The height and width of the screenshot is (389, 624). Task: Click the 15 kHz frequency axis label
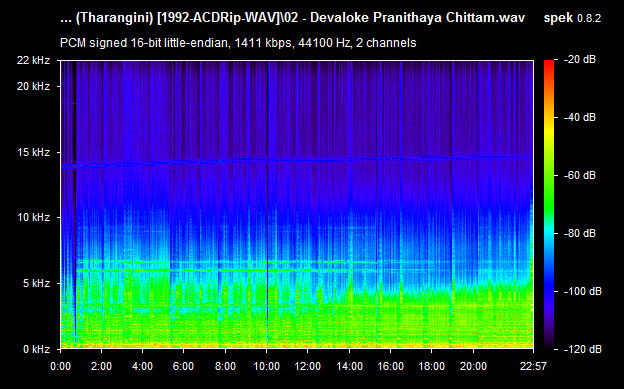(33, 152)
